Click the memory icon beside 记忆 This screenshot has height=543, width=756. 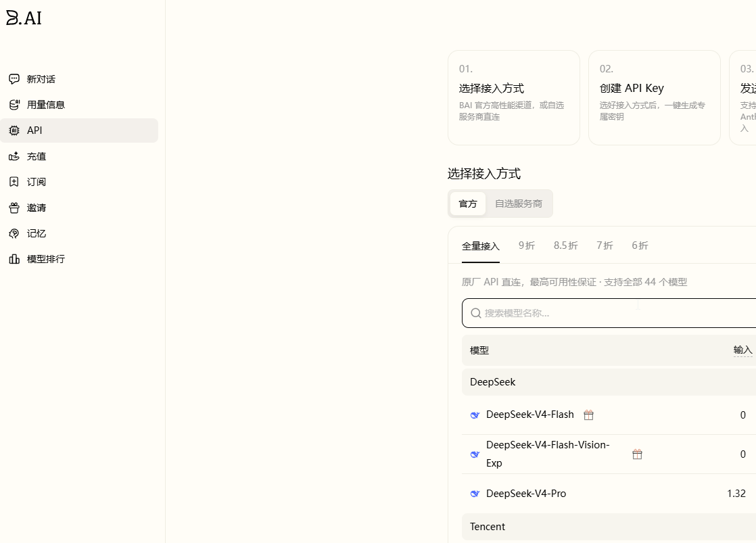[x=14, y=233]
